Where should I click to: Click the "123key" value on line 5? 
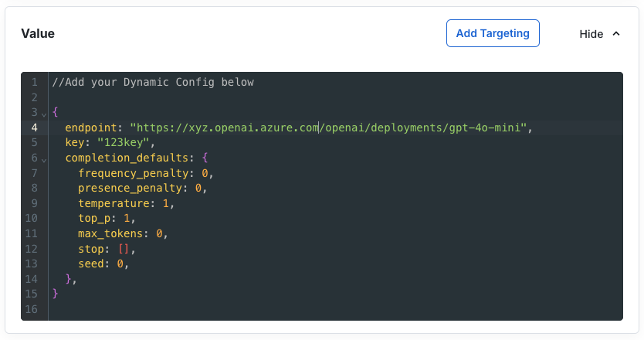pyautogui.click(x=123, y=143)
